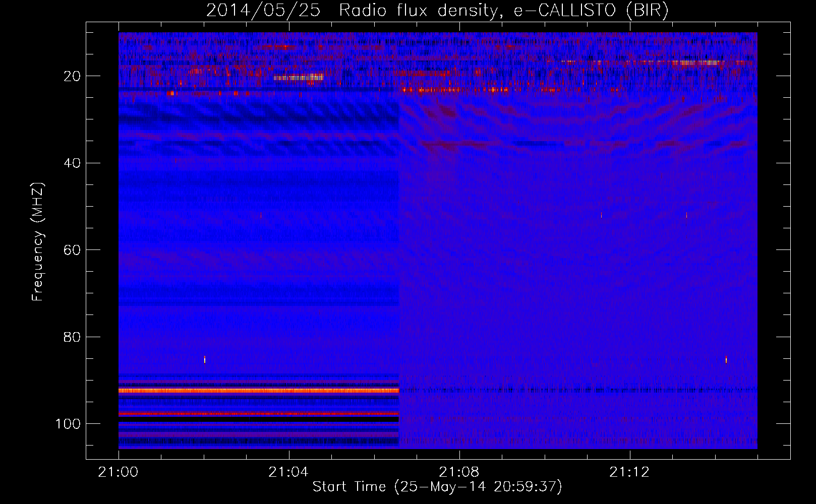Click the "Start Time (25-May-14 20:59:37)" label
Screen dimensions: 816x504
click(437, 487)
